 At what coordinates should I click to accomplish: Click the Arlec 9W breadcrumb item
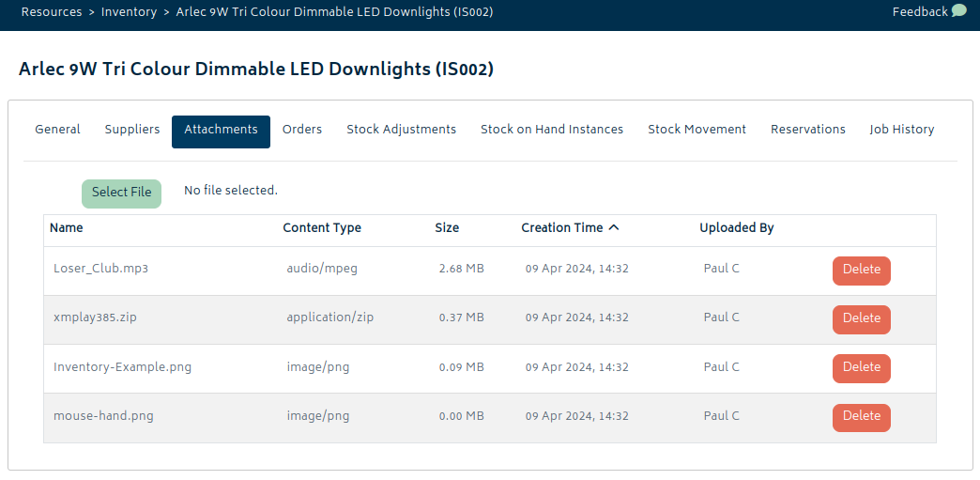[x=334, y=12]
